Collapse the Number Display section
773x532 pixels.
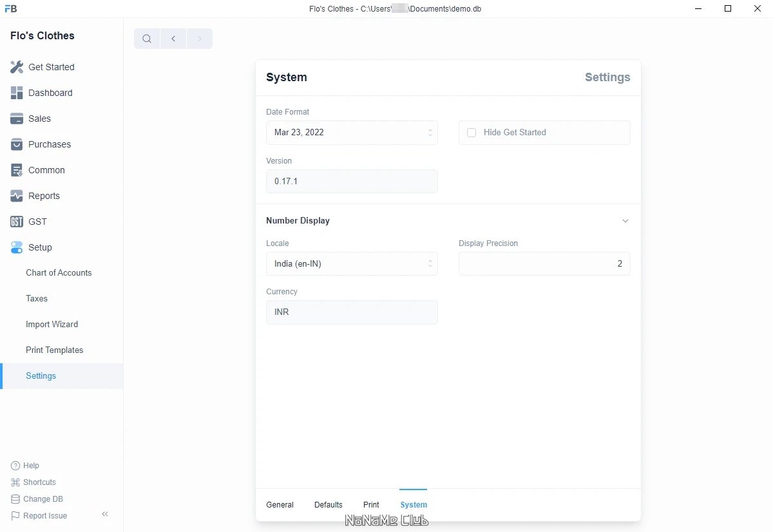coord(625,221)
